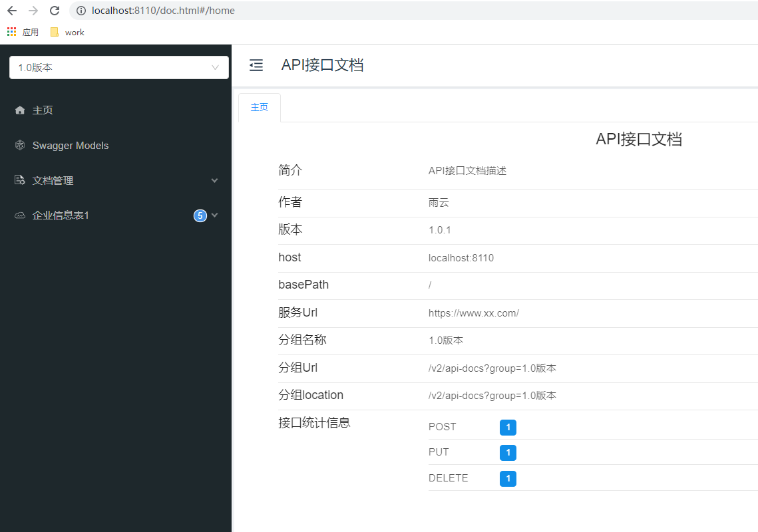The height and width of the screenshot is (532, 758).
Task: Click the badge showing 5 on 企业信息表1
Action: 200,215
